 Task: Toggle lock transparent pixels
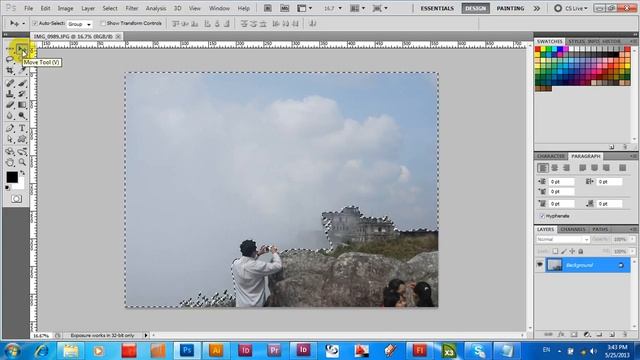[555, 251]
